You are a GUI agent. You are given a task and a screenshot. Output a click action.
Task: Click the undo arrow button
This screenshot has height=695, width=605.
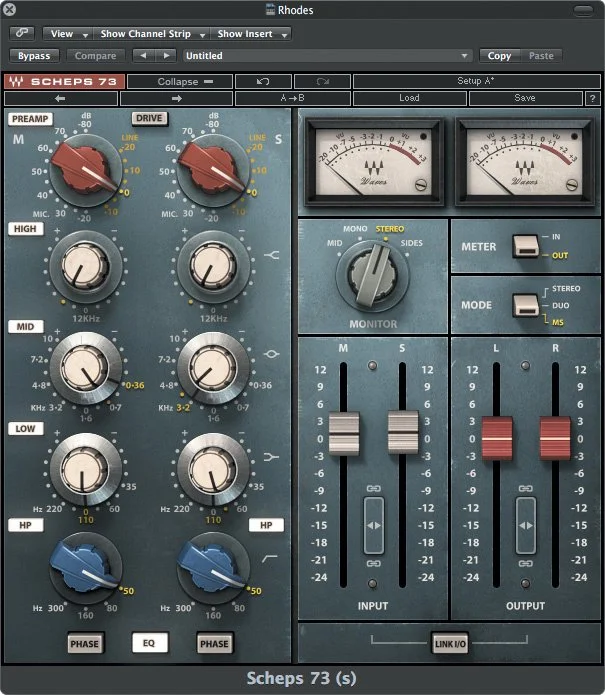pyautogui.click(x=263, y=82)
